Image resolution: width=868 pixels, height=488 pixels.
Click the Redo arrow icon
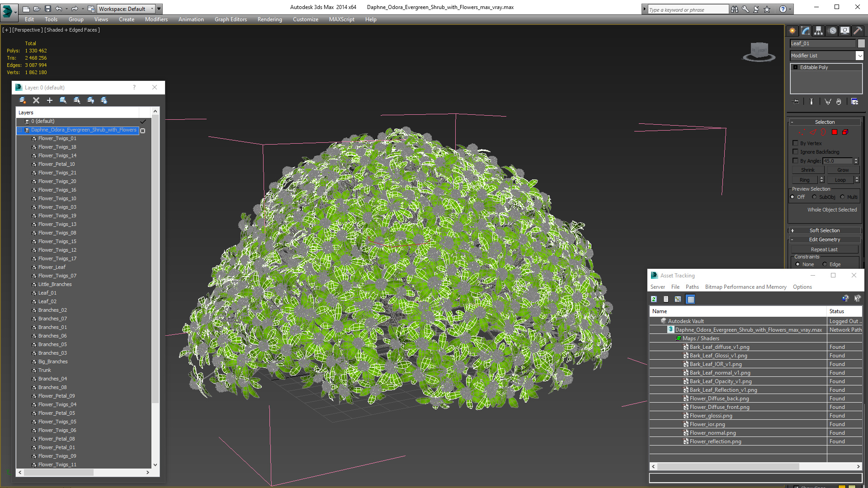tap(75, 9)
